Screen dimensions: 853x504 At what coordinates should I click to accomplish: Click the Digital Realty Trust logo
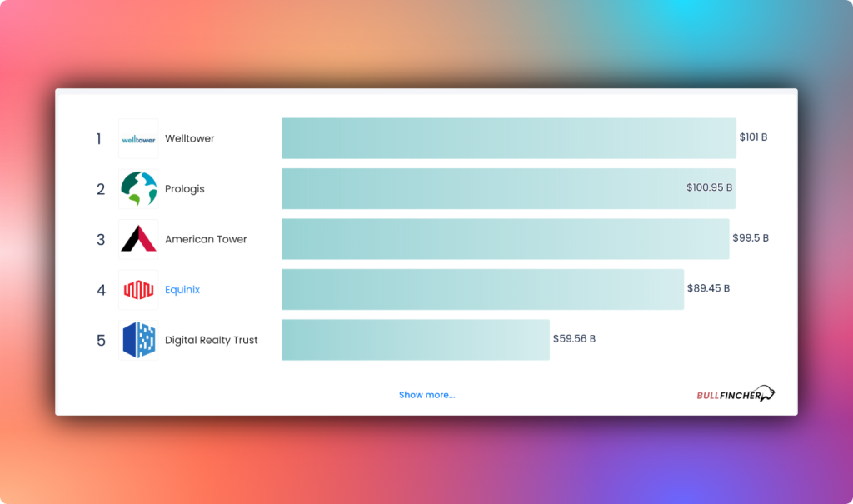coord(139,340)
